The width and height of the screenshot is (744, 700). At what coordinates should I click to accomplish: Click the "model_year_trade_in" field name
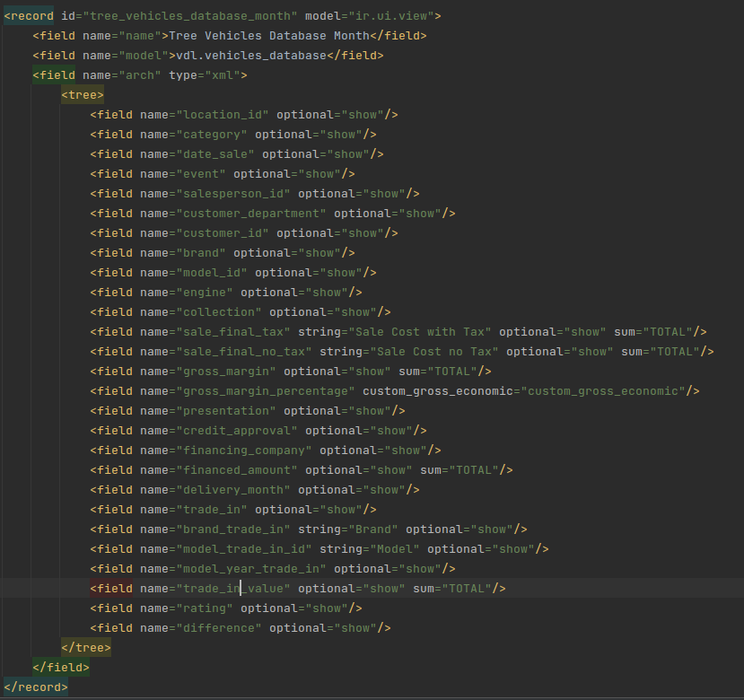(x=251, y=569)
